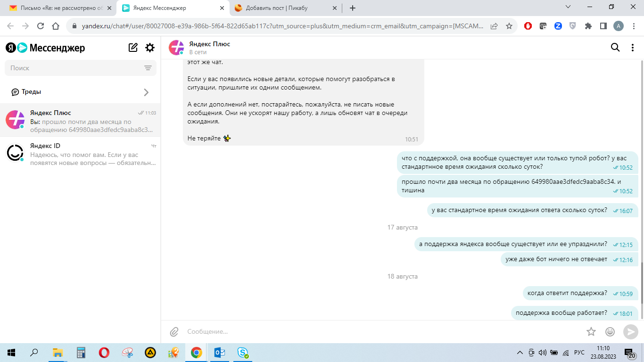Show hidden system tray icons
644x362 pixels.
[x=520, y=353]
